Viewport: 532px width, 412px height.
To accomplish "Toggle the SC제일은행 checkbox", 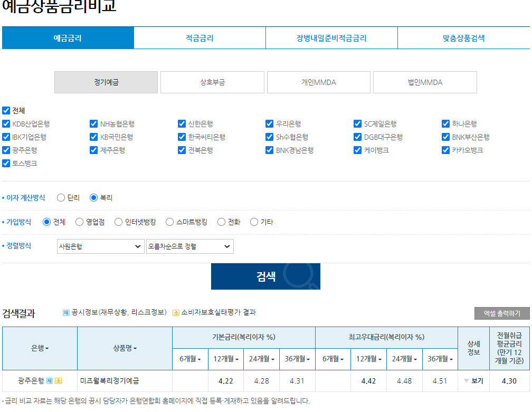I will (358, 124).
